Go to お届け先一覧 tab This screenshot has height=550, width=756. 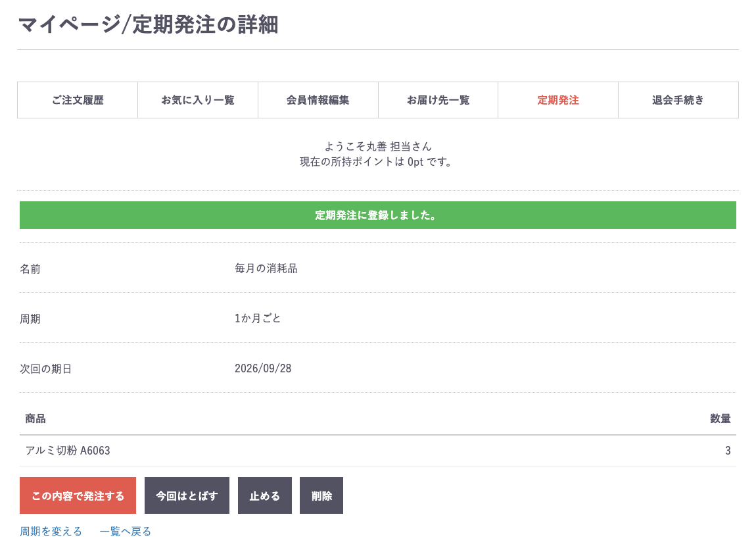click(x=438, y=100)
